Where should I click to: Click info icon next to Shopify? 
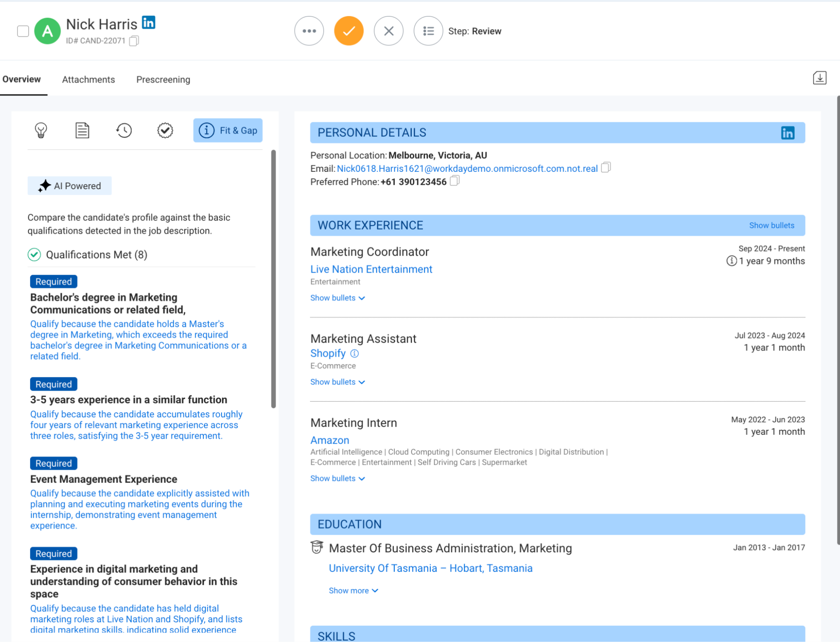[354, 354]
